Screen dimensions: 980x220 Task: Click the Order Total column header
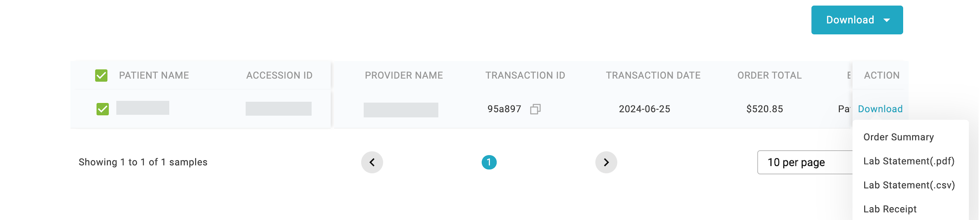[769, 76]
